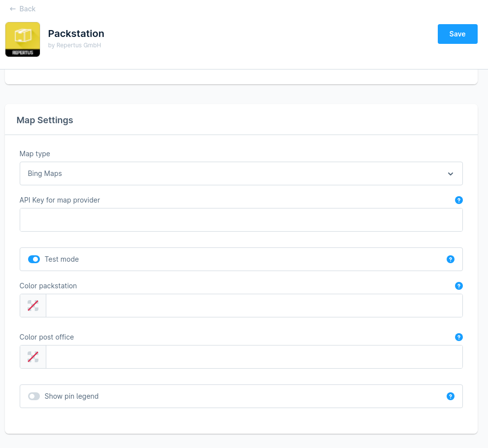This screenshot has height=448, width=488.
Task: Open Color packstation color picker swatch
Action: coord(33,306)
